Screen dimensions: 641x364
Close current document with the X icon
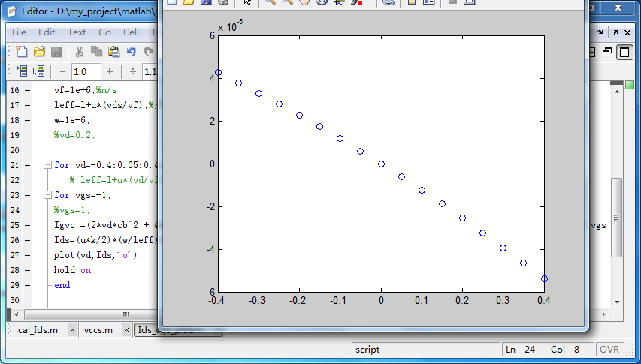click(x=627, y=32)
